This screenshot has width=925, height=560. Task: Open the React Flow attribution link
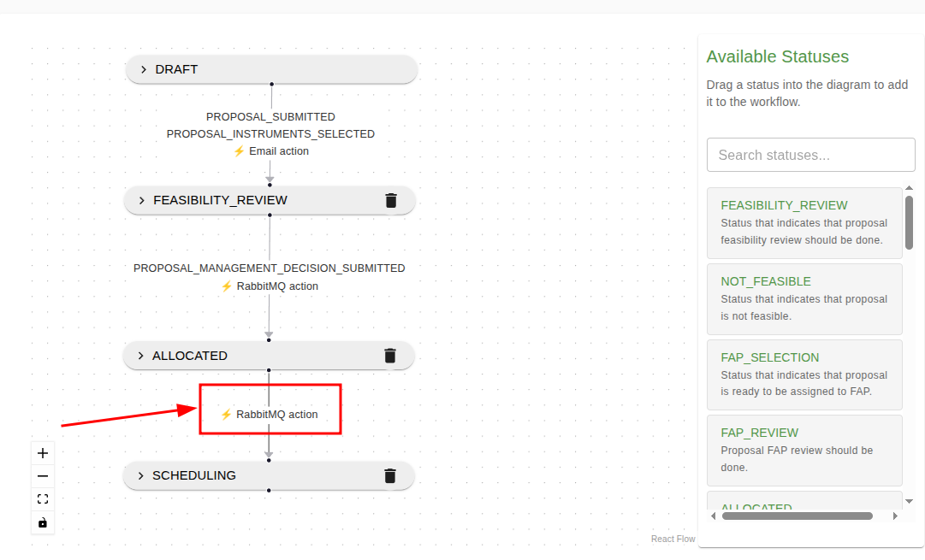coord(673,539)
